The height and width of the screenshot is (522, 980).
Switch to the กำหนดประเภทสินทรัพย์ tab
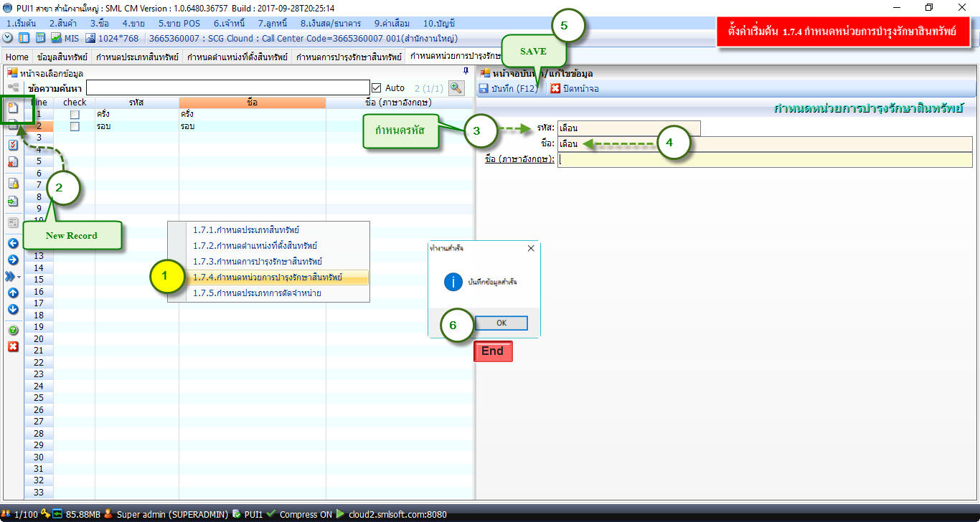(138, 57)
